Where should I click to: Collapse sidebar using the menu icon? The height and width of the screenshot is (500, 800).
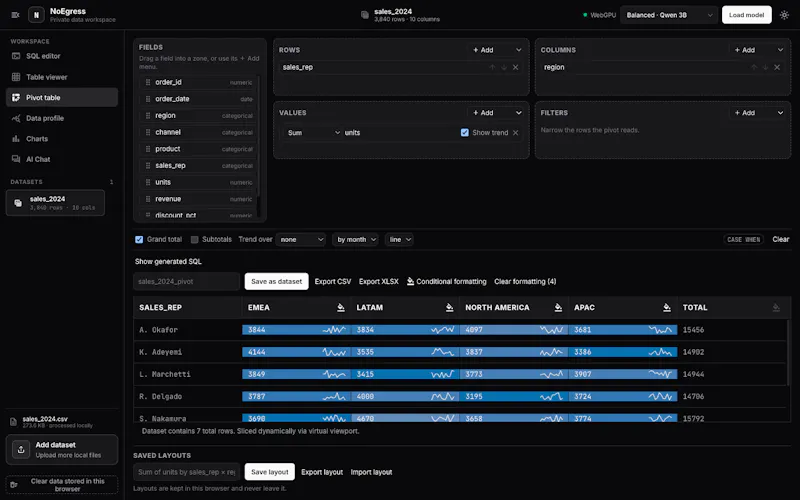(x=15, y=15)
